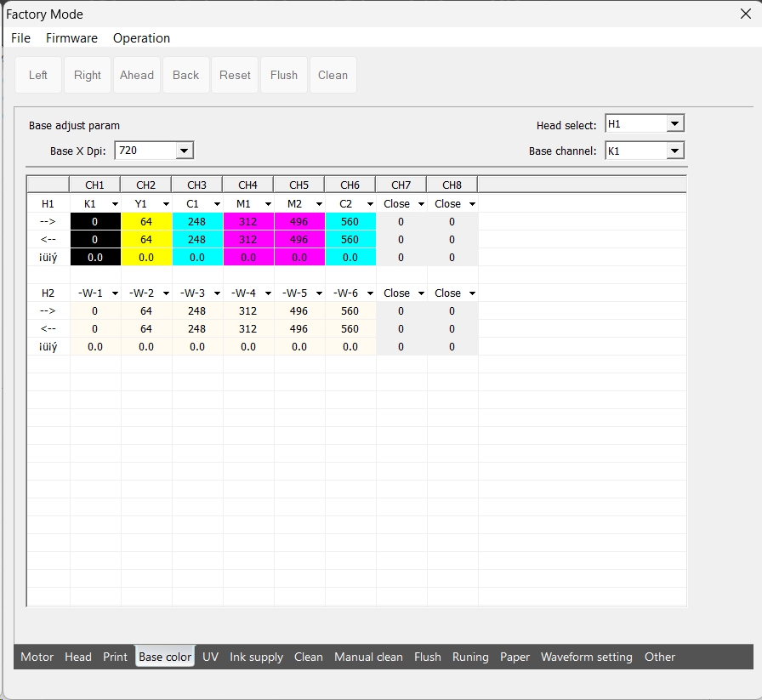Open the Operation menu

(141, 38)
